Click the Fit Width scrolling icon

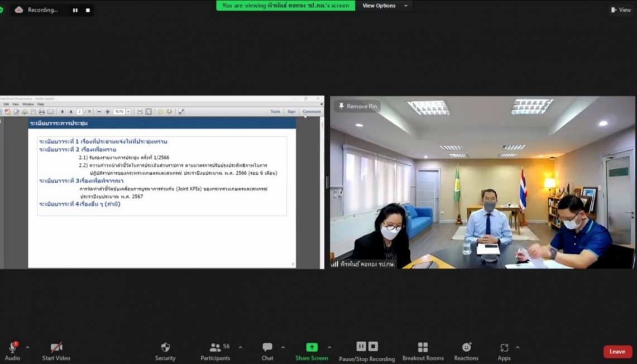point(140,112)
